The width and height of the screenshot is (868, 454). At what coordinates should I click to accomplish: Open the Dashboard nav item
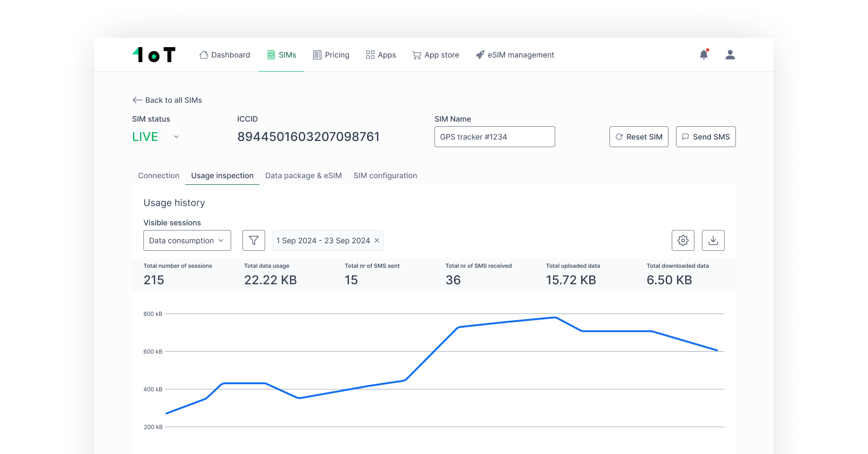pyautogui.click(x=225, y=55)
